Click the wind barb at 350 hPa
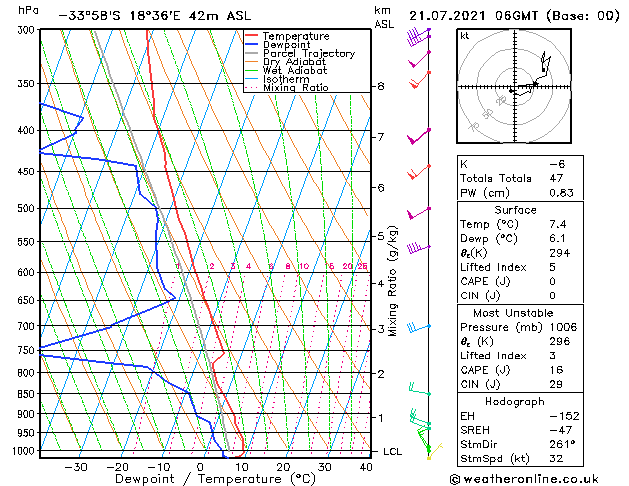 [419, 80]
